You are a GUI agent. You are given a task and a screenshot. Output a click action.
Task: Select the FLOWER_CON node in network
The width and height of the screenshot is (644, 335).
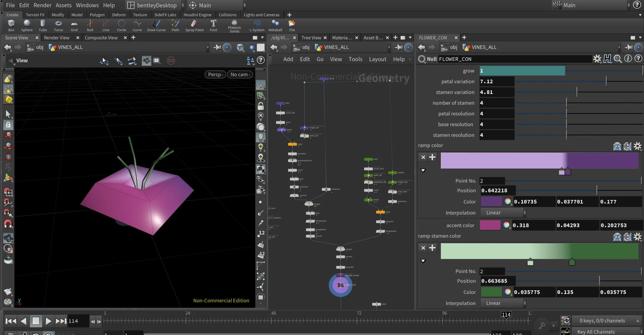click(340, 285)
